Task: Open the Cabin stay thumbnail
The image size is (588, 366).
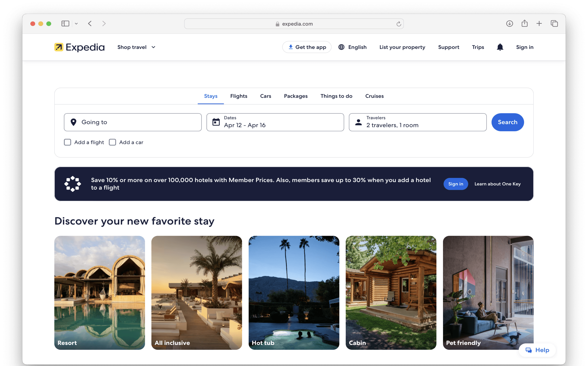Action: [391, 292]
